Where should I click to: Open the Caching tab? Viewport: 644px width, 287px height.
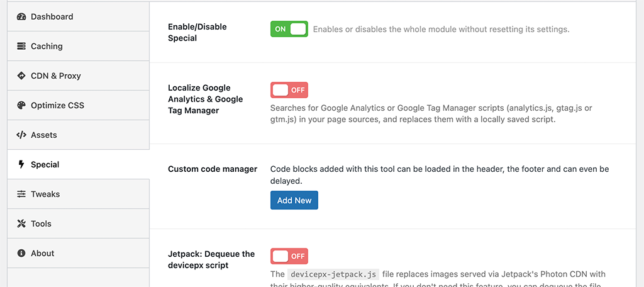click(47, 47)
